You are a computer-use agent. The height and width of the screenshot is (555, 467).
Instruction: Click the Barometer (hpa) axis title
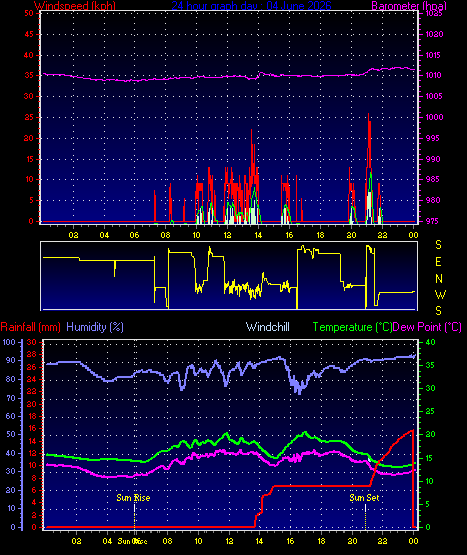click(409, 5)
